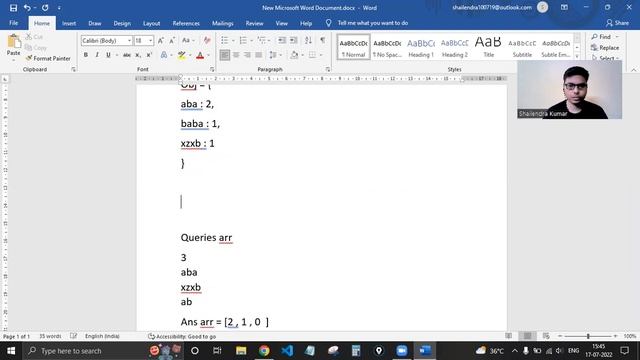Open Chrome from the taskbar
This screenshot has height=360, width=640.
coord(264,351)
